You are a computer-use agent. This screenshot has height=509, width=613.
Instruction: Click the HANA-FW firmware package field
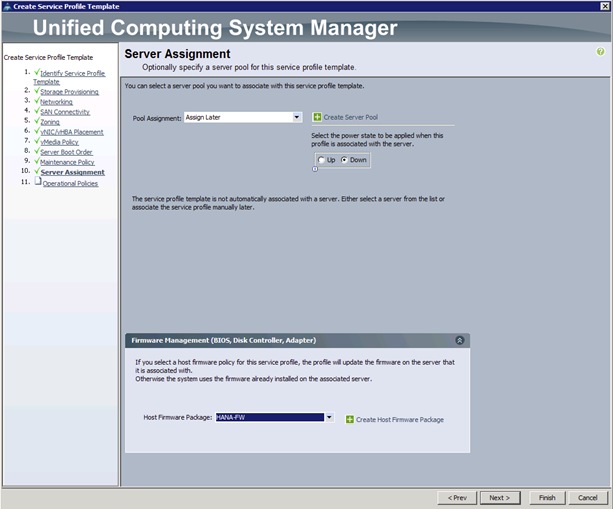point(270,417)
